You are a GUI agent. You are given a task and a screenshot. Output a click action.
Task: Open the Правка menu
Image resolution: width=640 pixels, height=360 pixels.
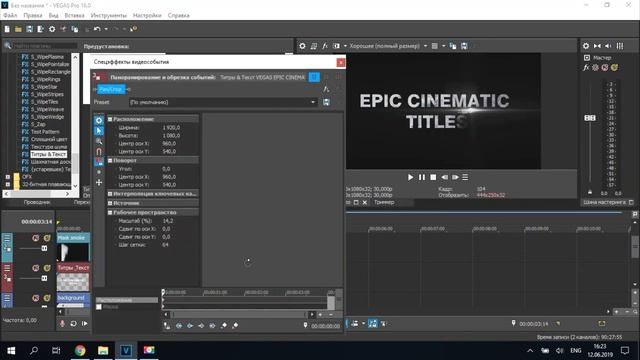click(x=33, y=15)
